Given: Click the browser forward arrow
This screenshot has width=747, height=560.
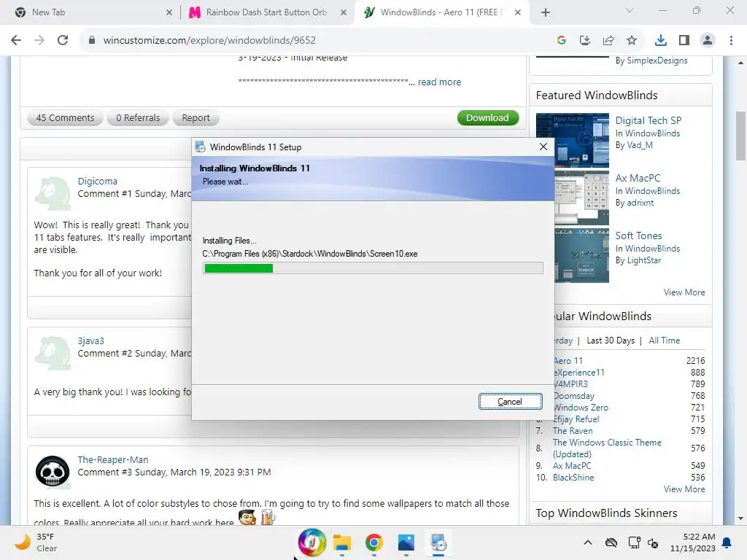Looking at the screenshot, I should click(x=39, y=41).
